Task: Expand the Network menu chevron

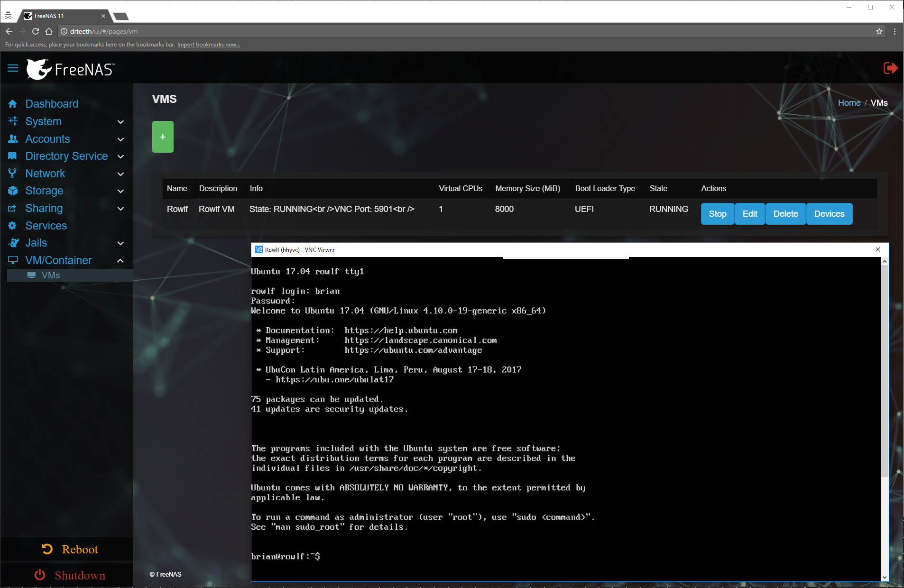Action: coord(120,174)
